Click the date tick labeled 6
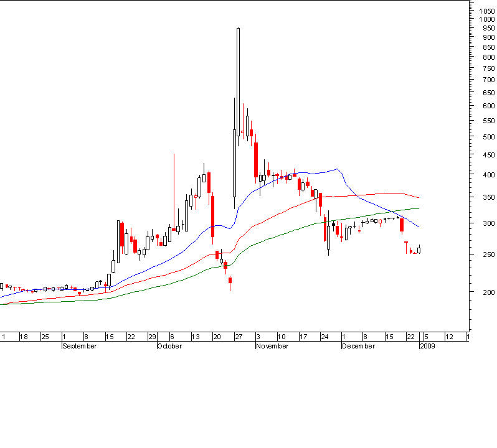Screen dimensions: 497x448 click(172, 337)
